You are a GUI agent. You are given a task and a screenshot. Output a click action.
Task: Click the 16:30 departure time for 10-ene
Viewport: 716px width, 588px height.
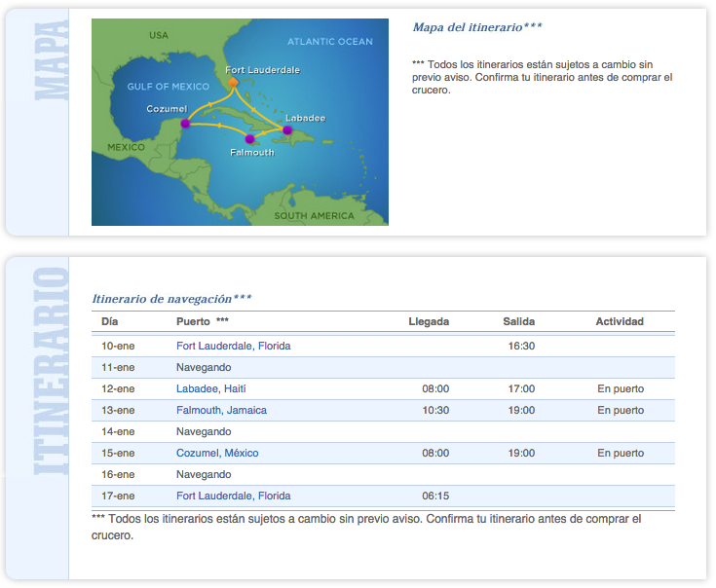pyautogui.click(x=521, y=346)
